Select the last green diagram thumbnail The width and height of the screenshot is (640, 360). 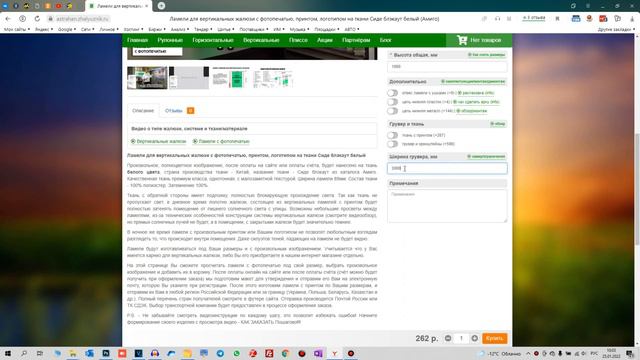point(273,78)
